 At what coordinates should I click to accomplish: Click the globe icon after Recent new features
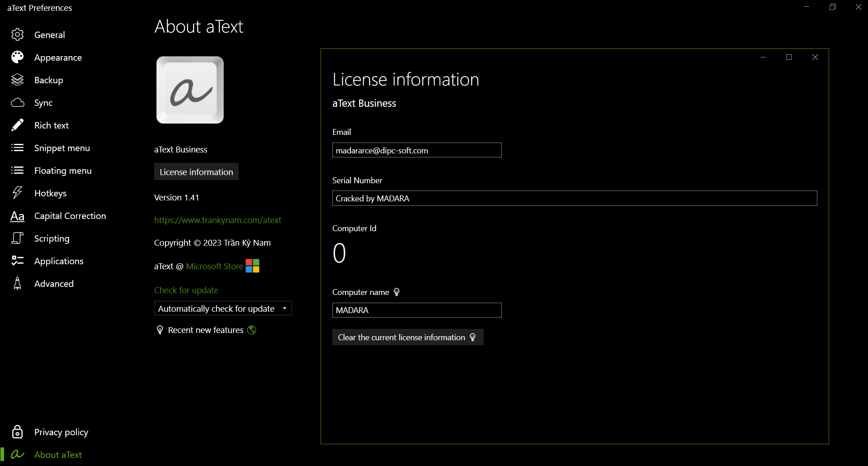pos(252,330)
